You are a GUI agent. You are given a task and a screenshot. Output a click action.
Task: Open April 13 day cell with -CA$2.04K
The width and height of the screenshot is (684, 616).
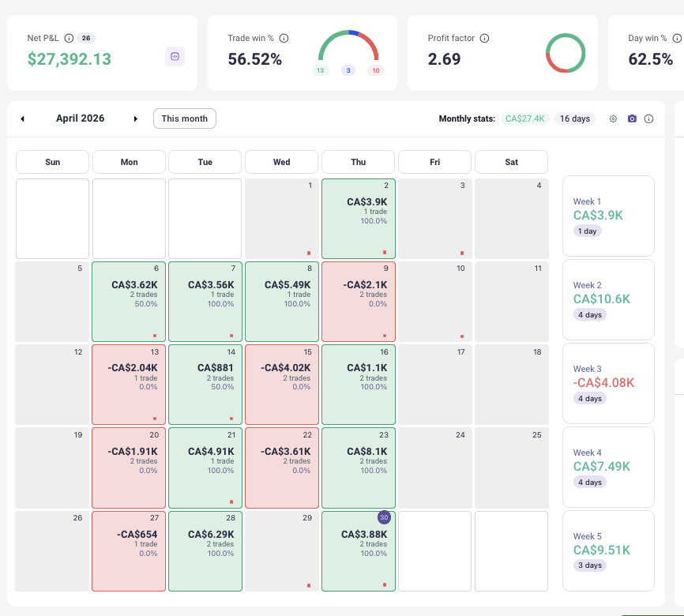tap(129, 385)
